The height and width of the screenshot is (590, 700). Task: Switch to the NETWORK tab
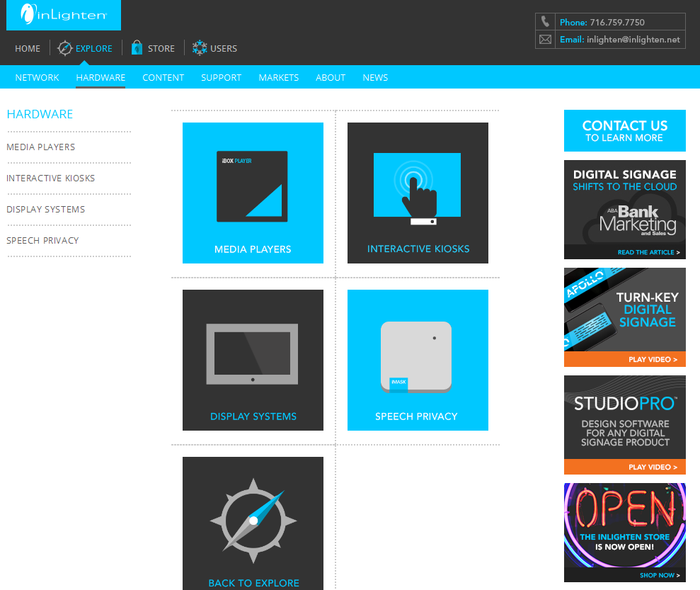click(37, 78)
